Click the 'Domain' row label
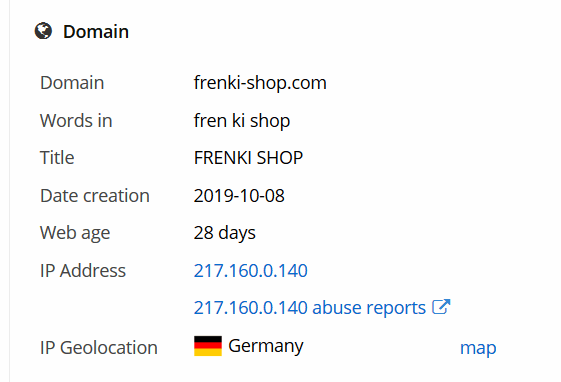Screen dimensions: 561x382 point(72,83)
